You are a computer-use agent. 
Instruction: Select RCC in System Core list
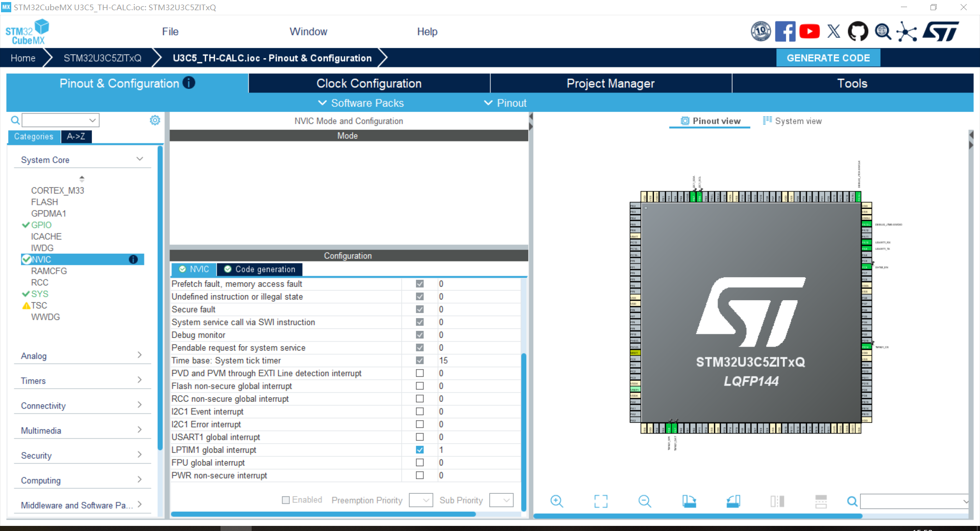pos(40,282)
